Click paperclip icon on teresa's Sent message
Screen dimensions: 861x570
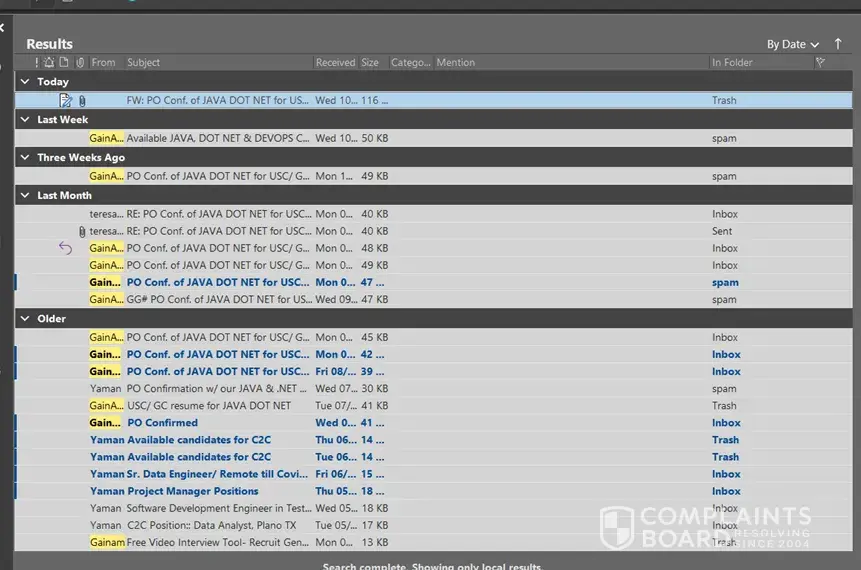tap(82, 231)
